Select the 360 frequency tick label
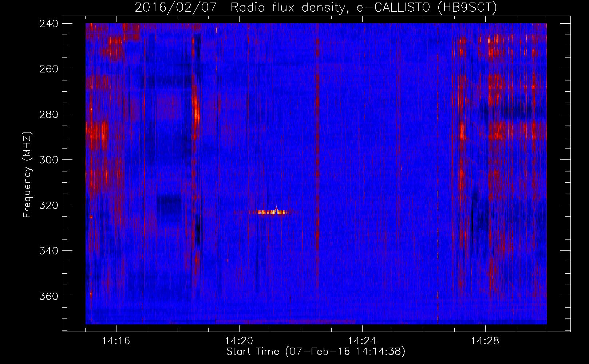The width and height of the screenshot is (589, 364). coord(48,296)
